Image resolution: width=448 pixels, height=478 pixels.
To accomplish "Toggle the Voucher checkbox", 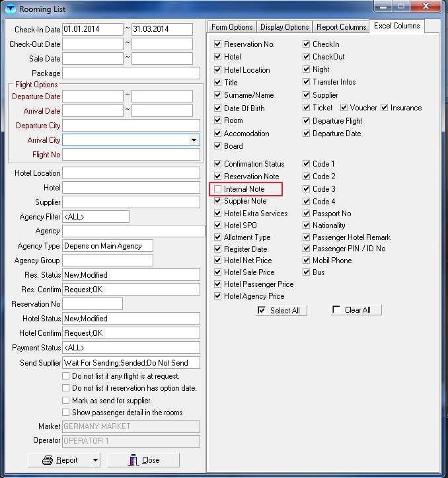I will click(344, 108).
